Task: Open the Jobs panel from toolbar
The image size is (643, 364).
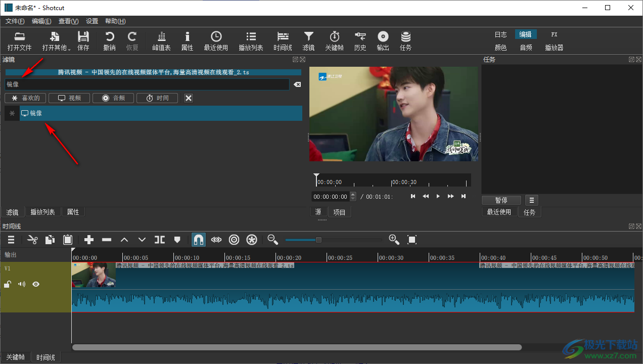Action: tap(405, 41)
